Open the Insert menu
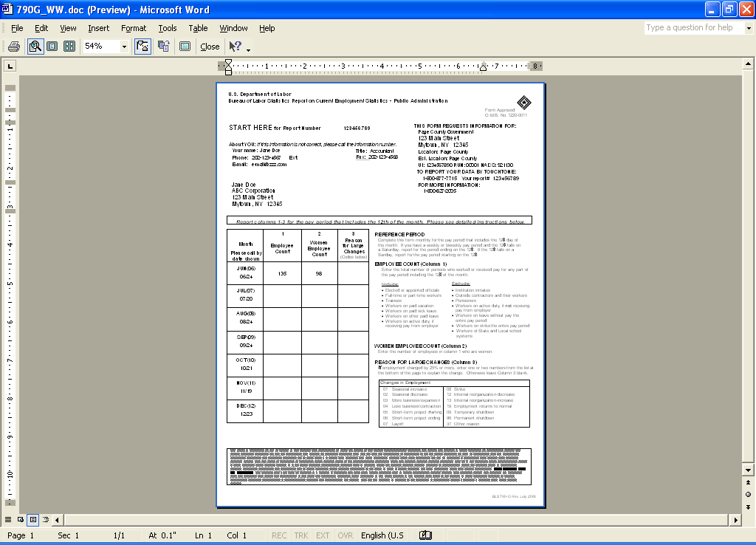The height and width of the screenshot is (545, 756). pyautogui.click(x=98, y=28)
